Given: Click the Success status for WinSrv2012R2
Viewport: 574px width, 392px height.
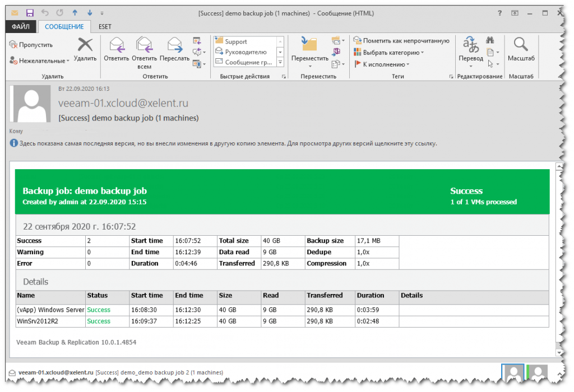Looking at the screenshot, I should coord(99,321).
